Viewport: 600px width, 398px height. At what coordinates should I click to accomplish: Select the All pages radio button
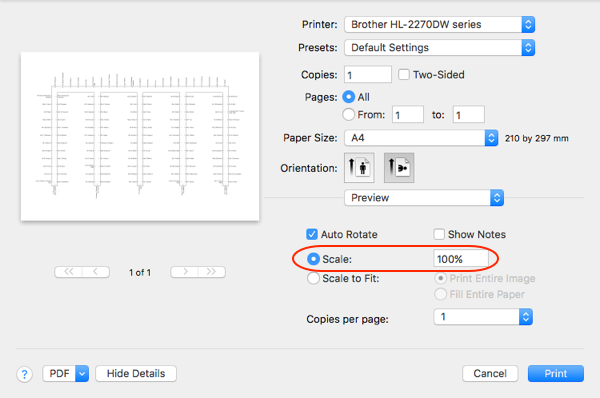click(x=349, y=97)
